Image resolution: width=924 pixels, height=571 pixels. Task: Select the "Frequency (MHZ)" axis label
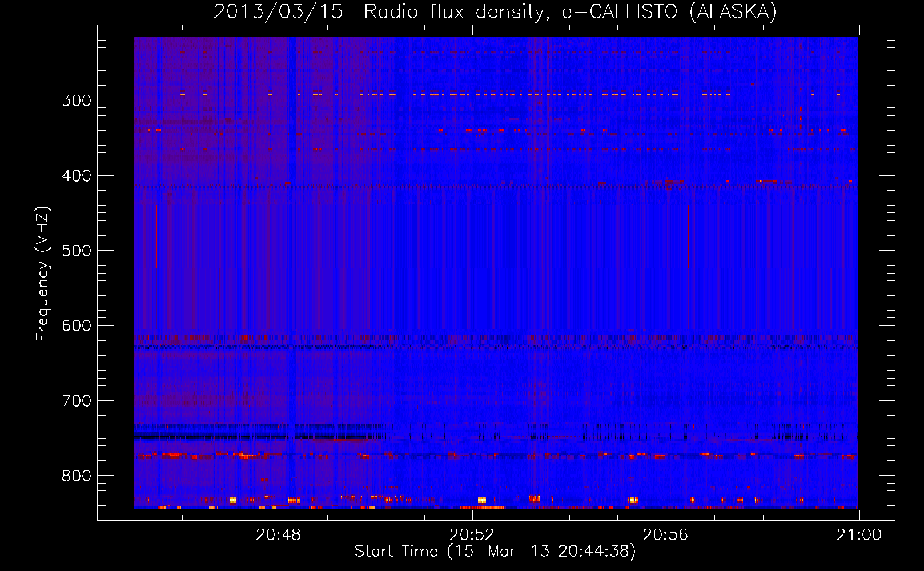click(43, 274)
